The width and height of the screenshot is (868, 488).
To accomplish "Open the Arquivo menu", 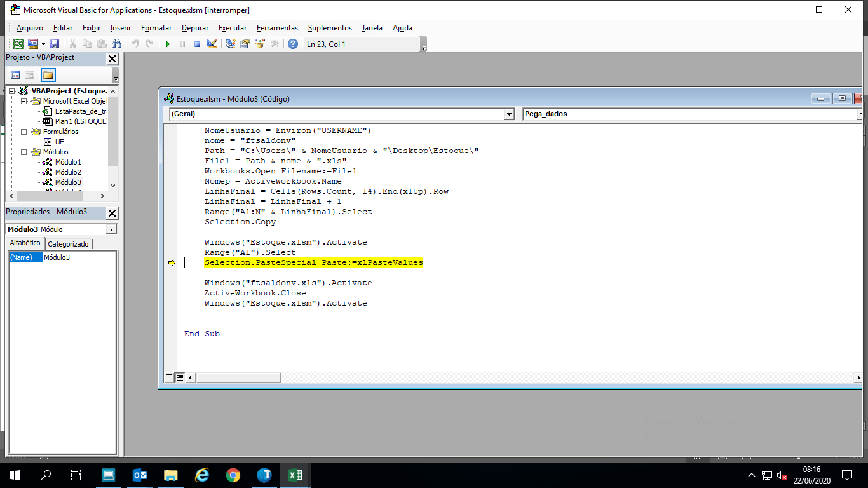I will [x=30, y=28].
